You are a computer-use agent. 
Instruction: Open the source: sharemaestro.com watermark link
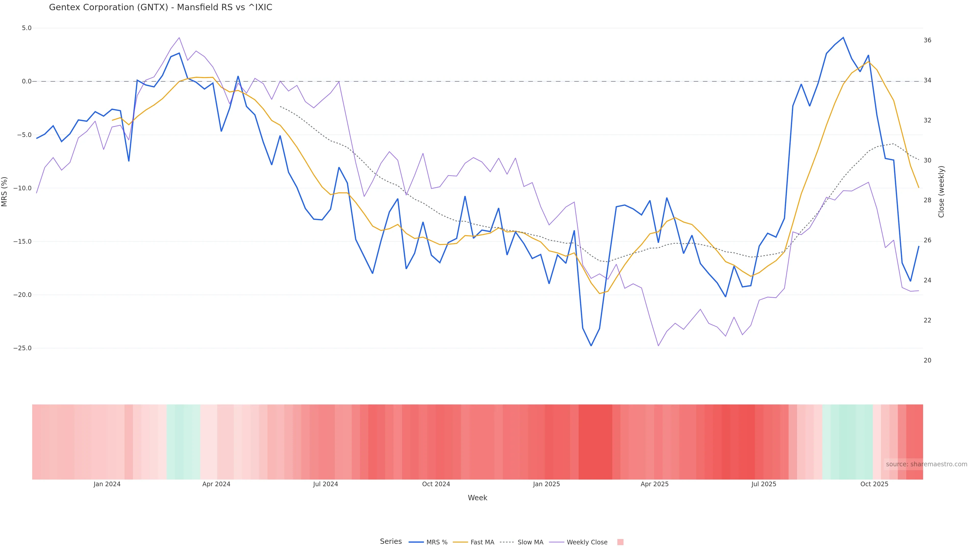pyautogui.click(x=926, y=464)
